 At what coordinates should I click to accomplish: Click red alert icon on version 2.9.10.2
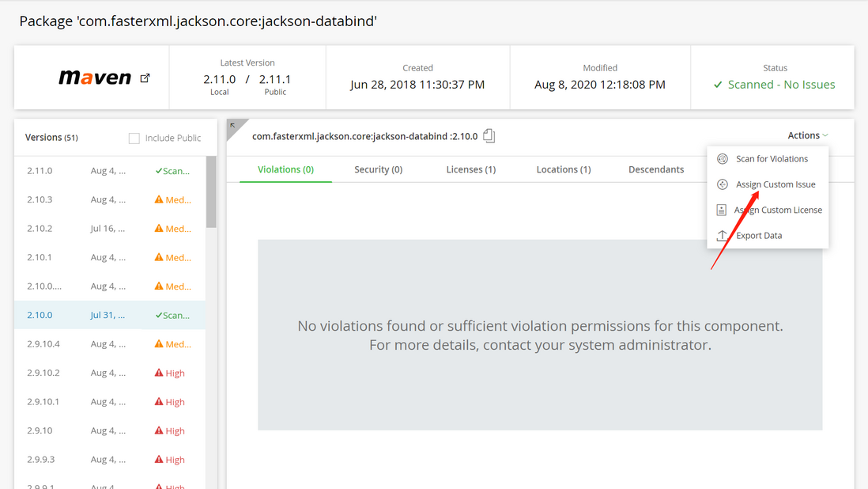tap(159, 373)
